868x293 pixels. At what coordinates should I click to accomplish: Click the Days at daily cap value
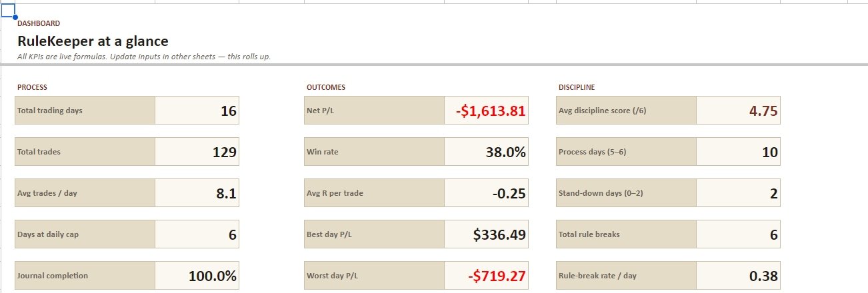pos(197,234)
